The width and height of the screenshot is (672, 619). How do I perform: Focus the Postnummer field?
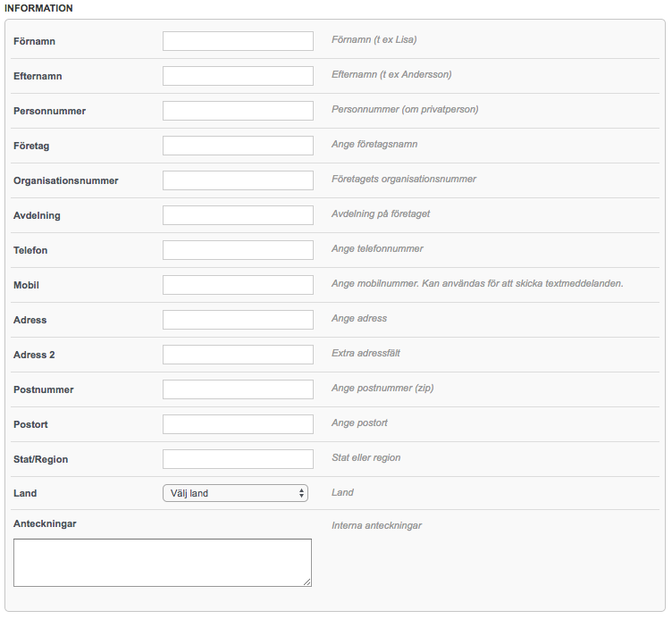(238, 389)
